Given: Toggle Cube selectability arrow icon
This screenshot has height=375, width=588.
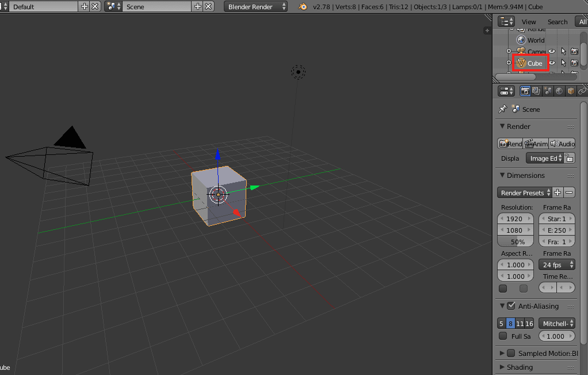Looking at the screenshot, I should pyautogui.click(x=563, y=63).
